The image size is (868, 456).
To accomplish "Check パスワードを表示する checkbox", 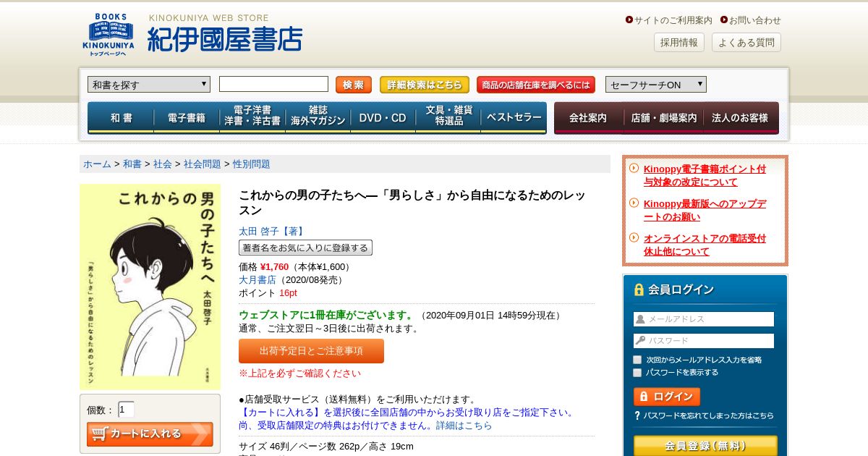I will (x=637, y=373).
